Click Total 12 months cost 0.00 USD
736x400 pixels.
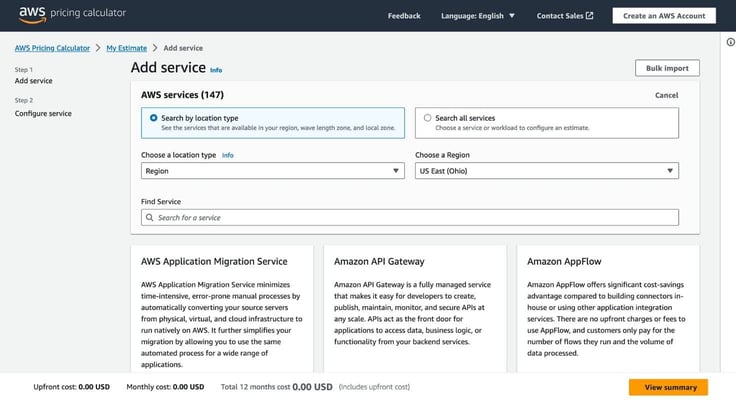276,387
